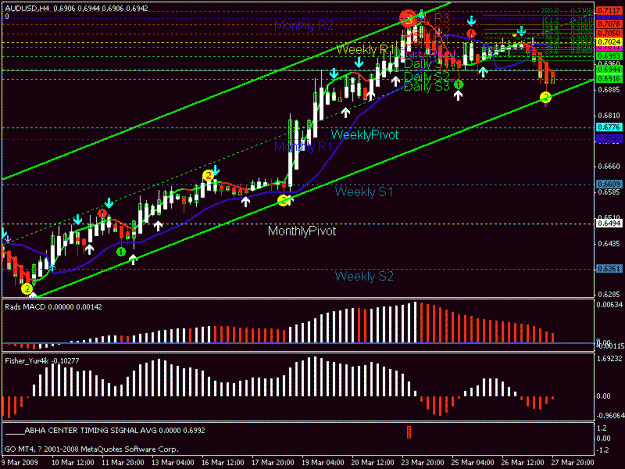Click the '16 Mar 12:00' time label
The width and height of the screenshot is (625, 469).
click(223, 462)
